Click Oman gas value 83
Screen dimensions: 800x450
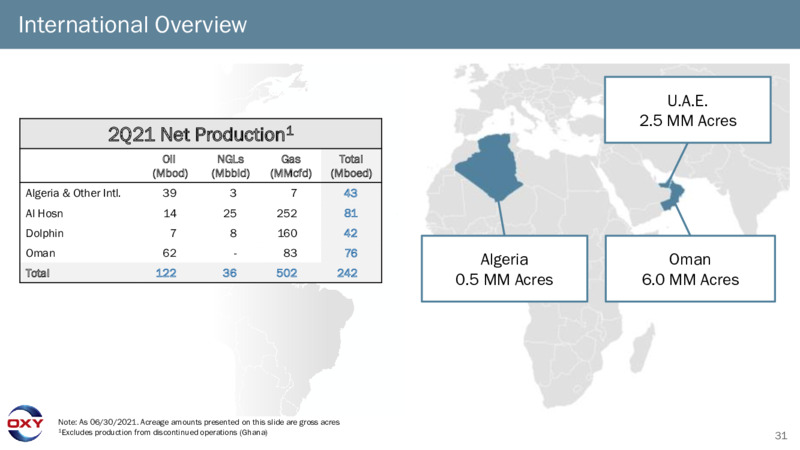290,253
